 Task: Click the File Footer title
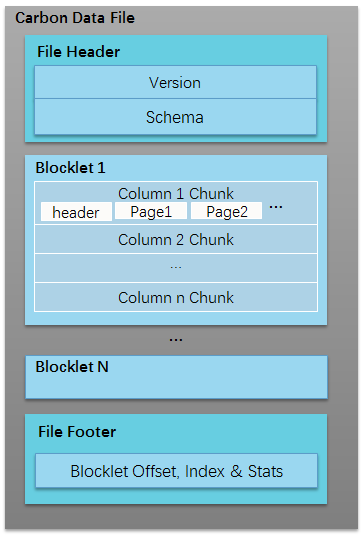[x=77, y=432]
